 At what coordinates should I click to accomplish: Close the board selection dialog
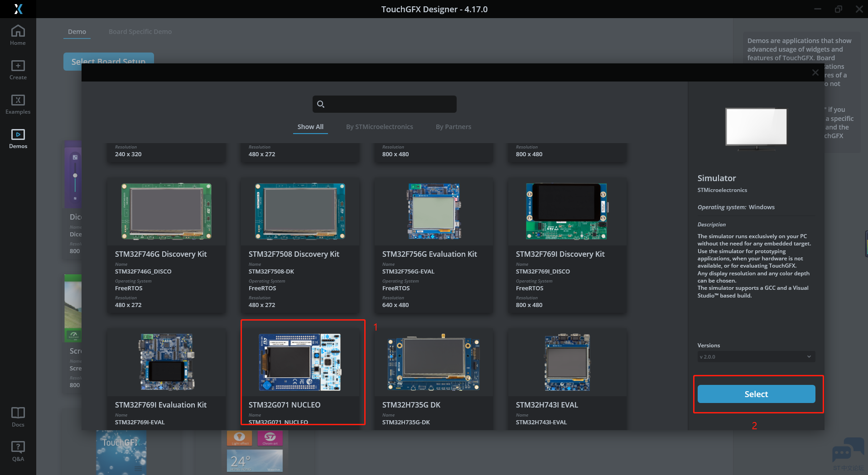[x=815, y=72]
